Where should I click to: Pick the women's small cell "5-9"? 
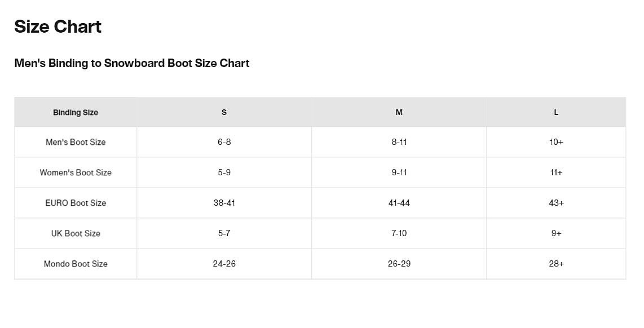click(224, 172)
